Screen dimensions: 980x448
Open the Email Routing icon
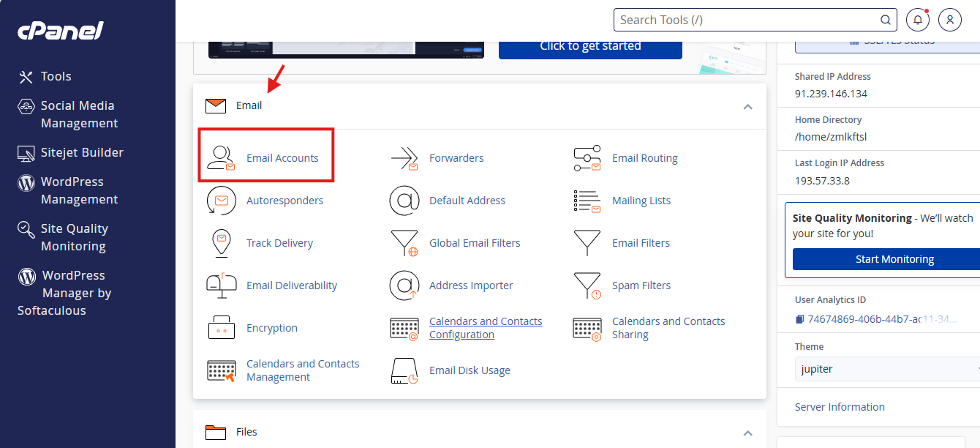587,158
